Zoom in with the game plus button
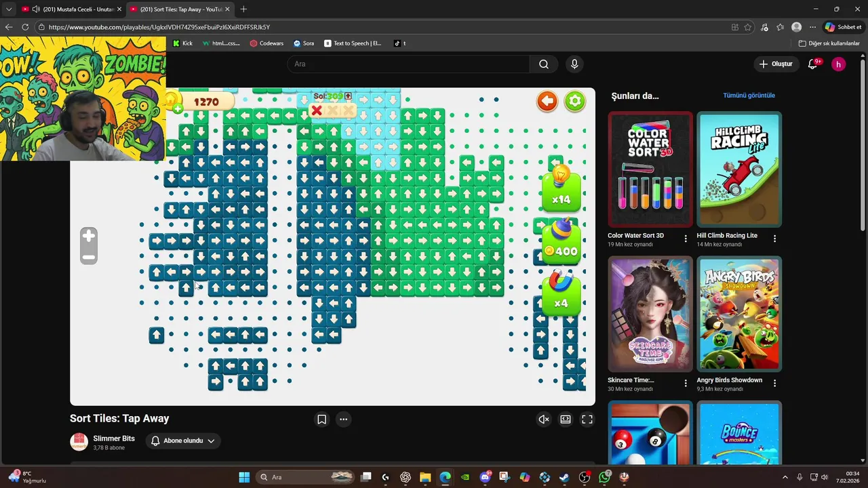The height and width of the screenshot is (488, 868). coord(88,237)
